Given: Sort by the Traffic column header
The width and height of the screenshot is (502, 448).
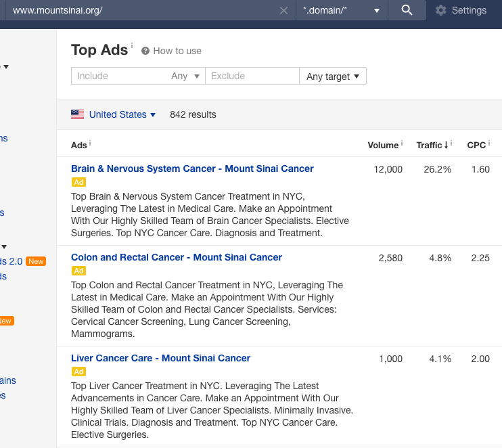Looking at the screenshot, I should tap(429, 145).
